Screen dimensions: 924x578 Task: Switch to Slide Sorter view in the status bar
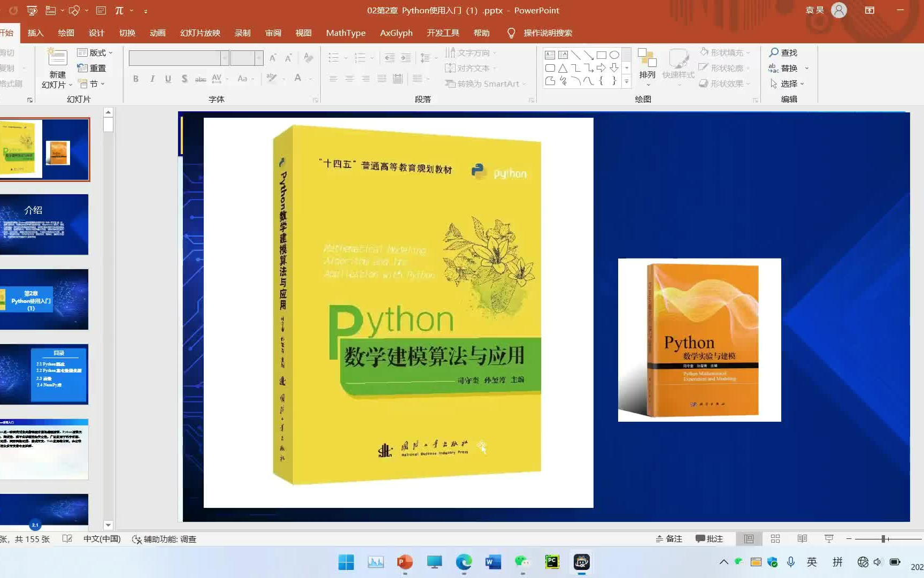pyautogui.click(x=775, y=539)
